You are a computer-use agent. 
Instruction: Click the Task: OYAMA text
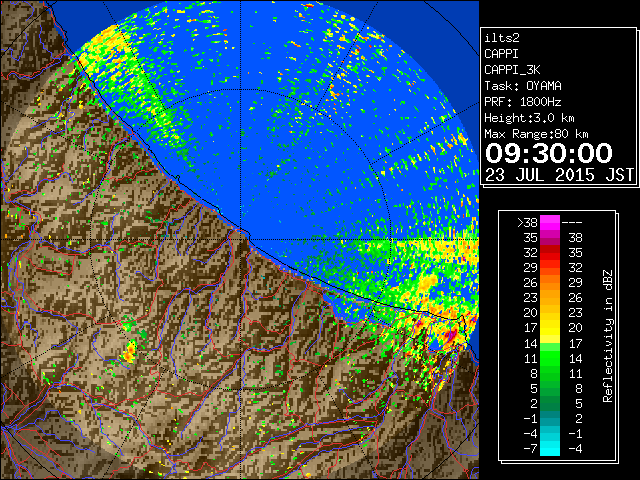pos(523,86)
